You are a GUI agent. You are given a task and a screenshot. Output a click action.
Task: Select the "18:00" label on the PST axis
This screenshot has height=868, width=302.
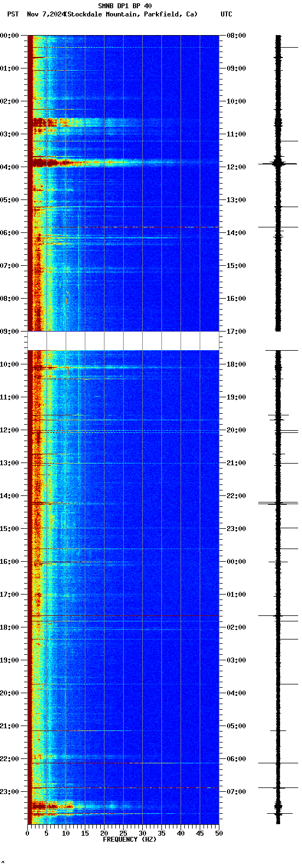click(9, 627)
